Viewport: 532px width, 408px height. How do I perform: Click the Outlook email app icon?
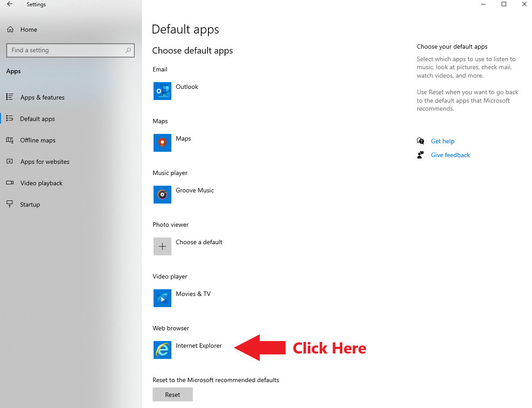click(162, 91)
